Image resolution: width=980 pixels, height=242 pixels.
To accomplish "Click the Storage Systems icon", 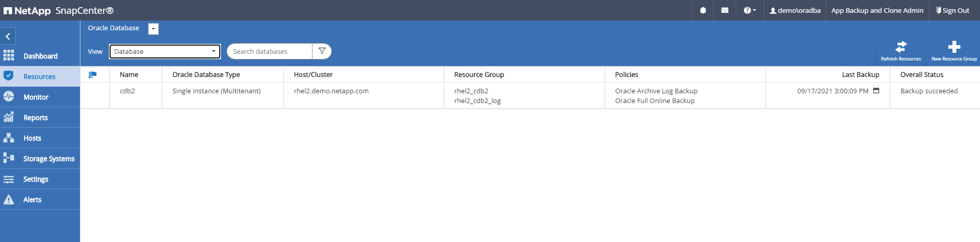I will [x=9, y=158].
